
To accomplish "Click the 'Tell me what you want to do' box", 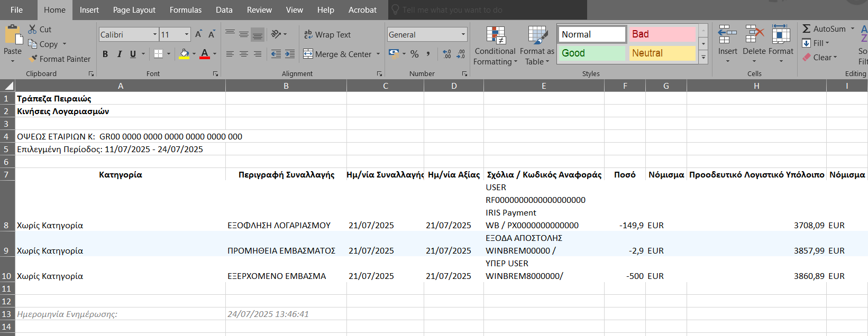I will [x=452, y=10].
